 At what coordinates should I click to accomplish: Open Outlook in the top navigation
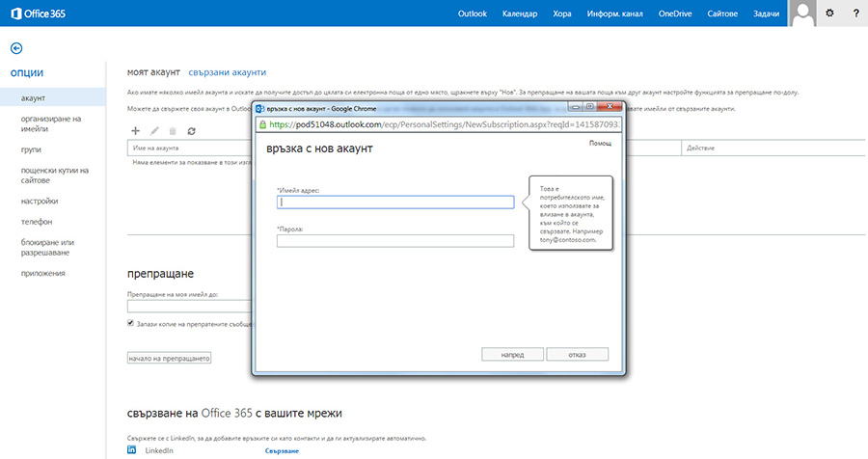(473, 13)
